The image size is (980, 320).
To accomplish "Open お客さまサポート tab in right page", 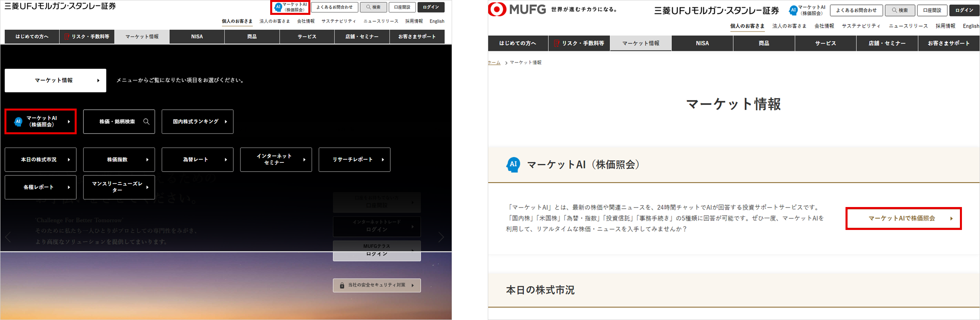I will tap(949, 43).
